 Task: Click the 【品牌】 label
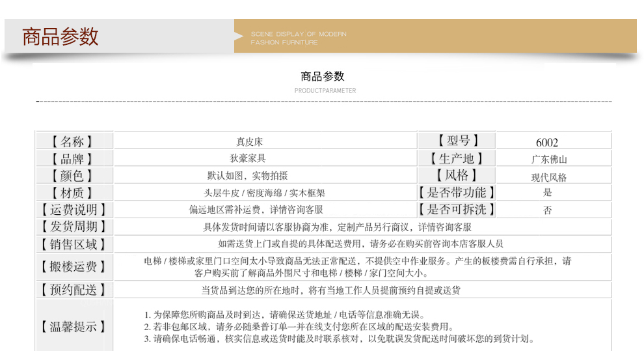coord(73,159)
